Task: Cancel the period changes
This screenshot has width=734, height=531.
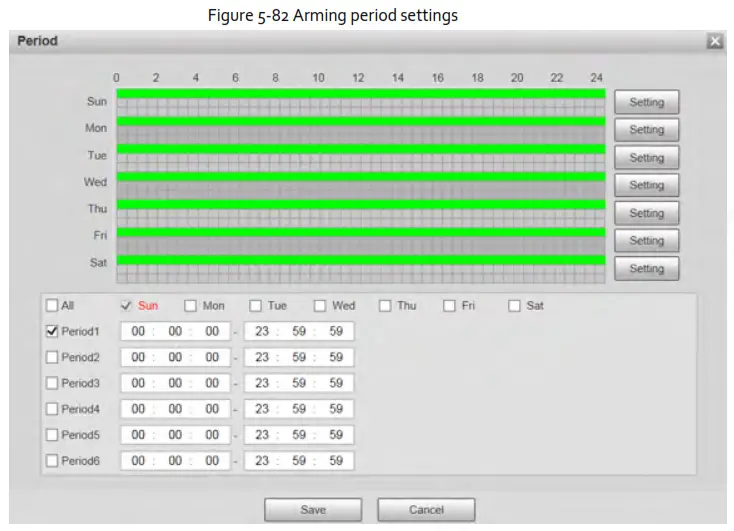Action: coord(426,509)
